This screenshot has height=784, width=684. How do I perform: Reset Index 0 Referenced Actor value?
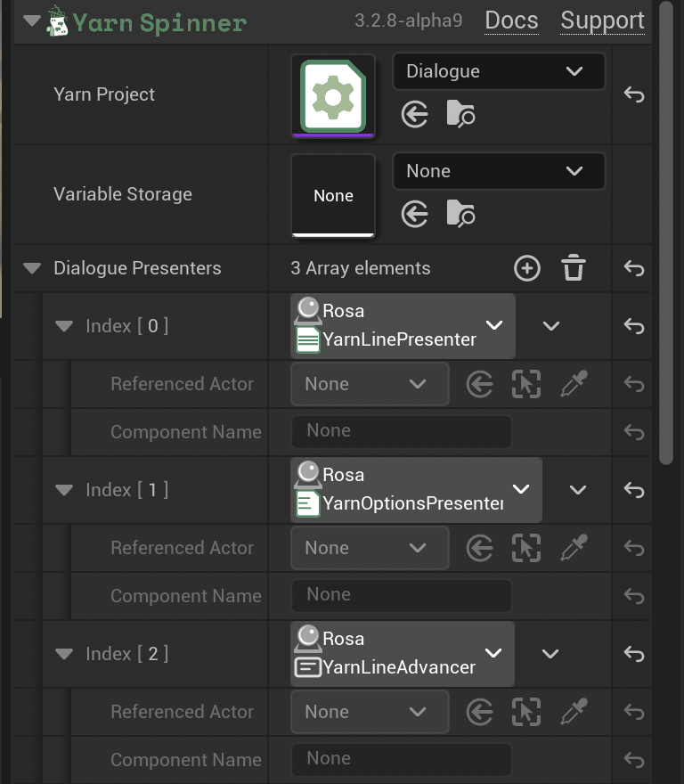[633, 384]
